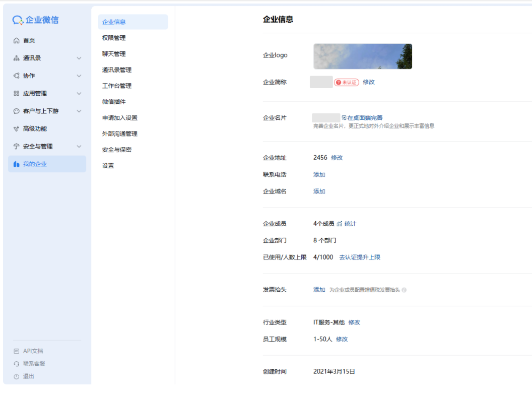
Task: Click 修改 next to 企业地址
Action: (337, 158)
